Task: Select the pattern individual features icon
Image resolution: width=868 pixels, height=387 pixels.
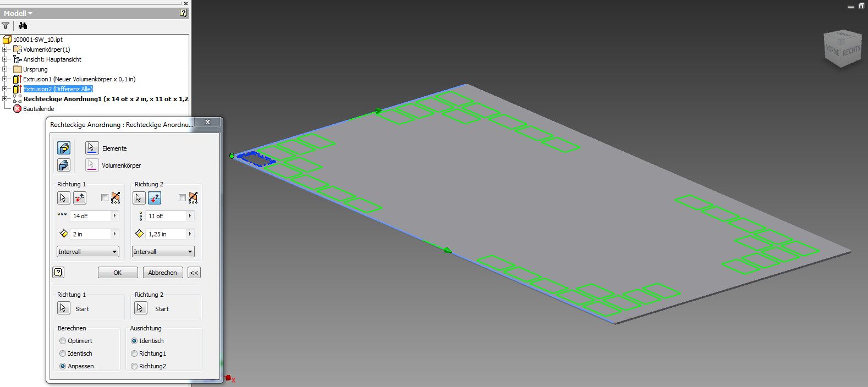Action: (64, 148)
